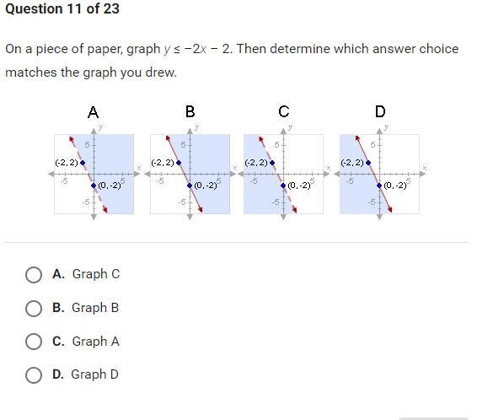Click the inequality text in the question
This screenshot has width=504, height=420.
coord(197,49)
